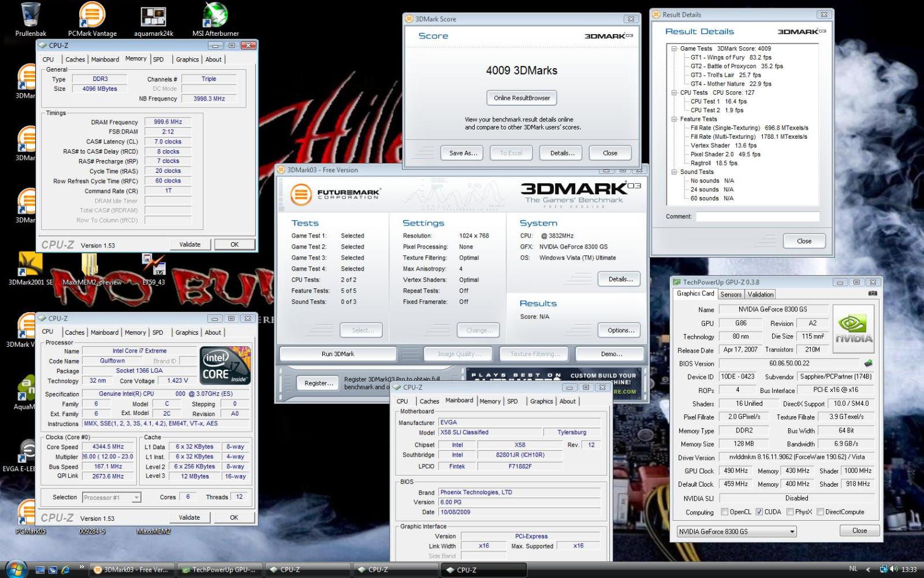Viewport: 924px width, 578px height.
Task: Show hidden tray icons arrow
Action: pyautogui.click(x=868, y=569)
